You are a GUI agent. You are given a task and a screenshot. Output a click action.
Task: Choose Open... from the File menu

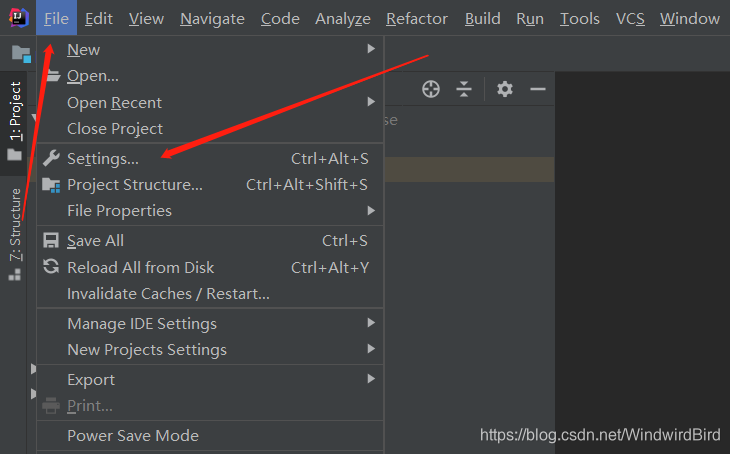[x=210, y=75]
